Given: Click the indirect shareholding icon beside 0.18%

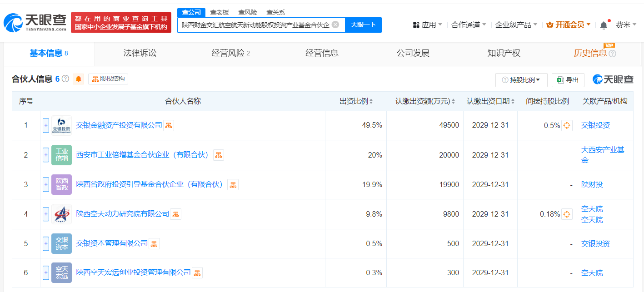Looking at the screenshot, I should [567, 214].
